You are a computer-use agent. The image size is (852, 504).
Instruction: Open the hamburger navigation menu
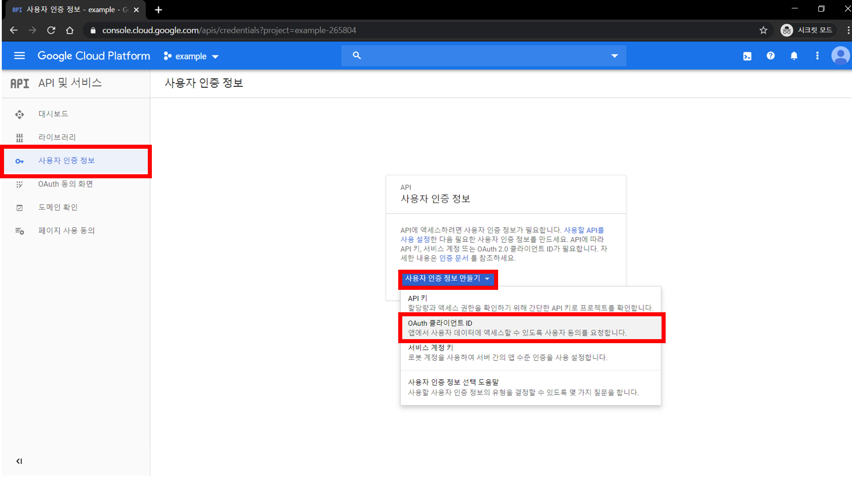19,56
